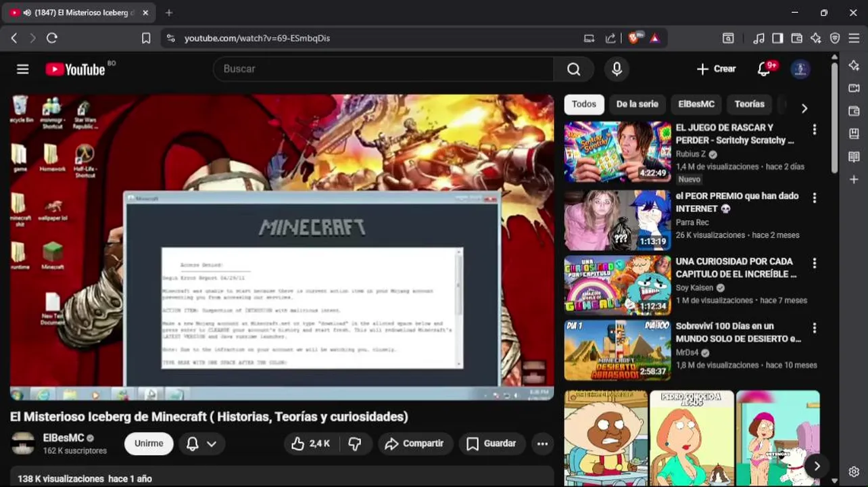This screenshot has width=868, height=487.
Task: Bookmark this page in the toolbar
Action: (x=146, y=39)
